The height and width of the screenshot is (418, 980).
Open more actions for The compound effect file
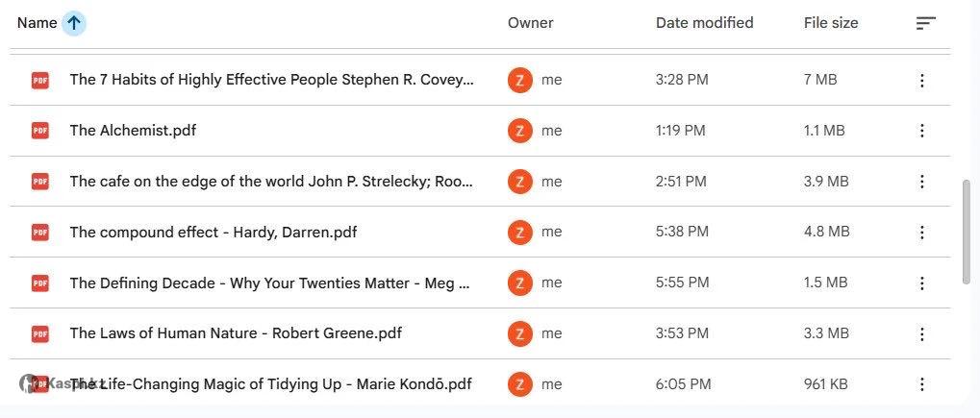point(921,232)
